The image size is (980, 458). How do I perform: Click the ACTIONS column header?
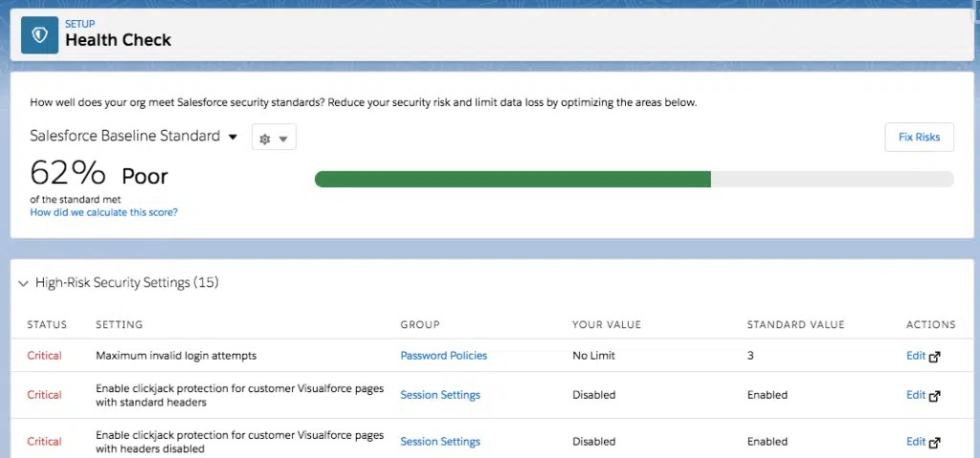click(x=930, y=324)
